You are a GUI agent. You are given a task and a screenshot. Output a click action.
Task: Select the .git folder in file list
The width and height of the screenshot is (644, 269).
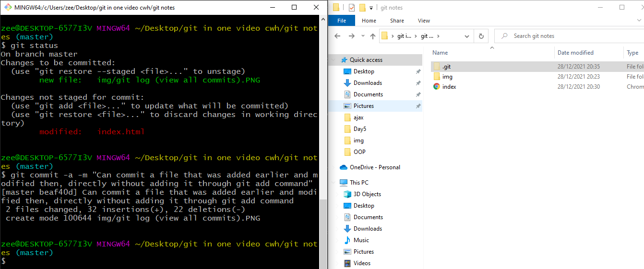coord(446,67)
